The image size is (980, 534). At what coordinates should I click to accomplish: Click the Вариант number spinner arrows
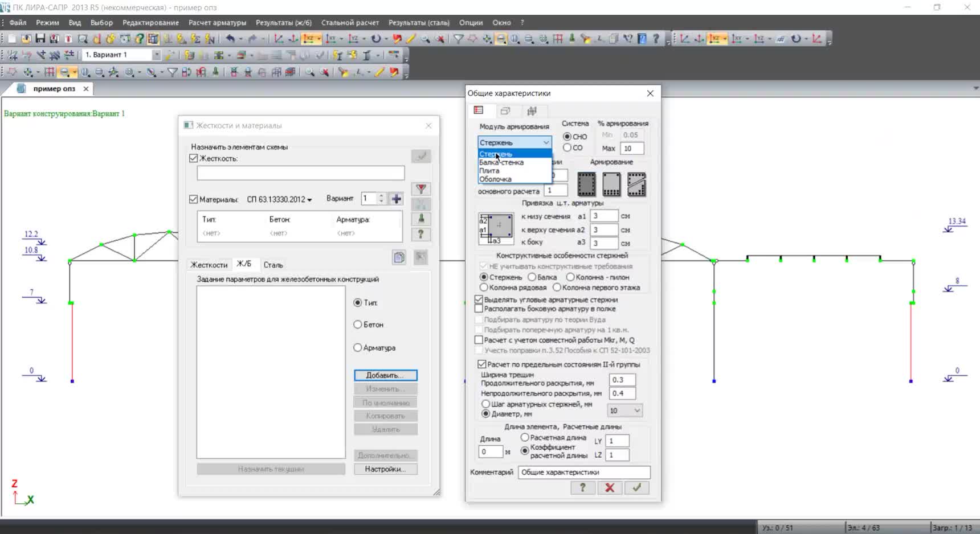tap(381, 199)
